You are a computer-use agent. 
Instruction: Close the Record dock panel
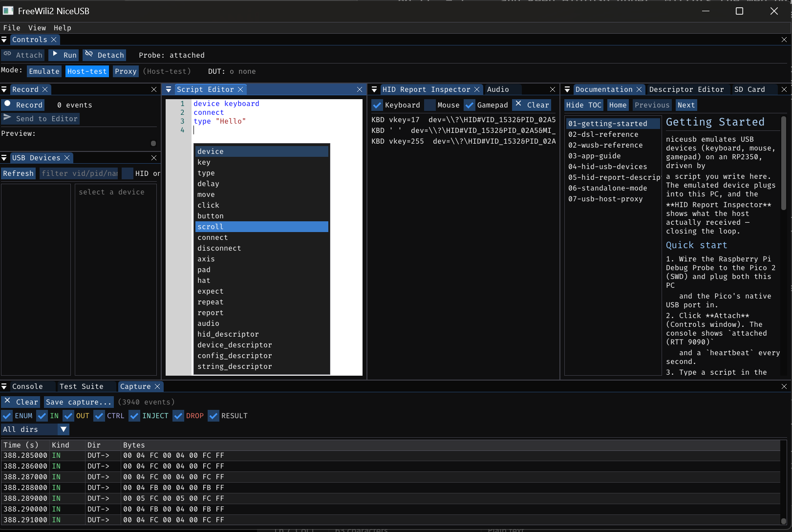point(154,89)
